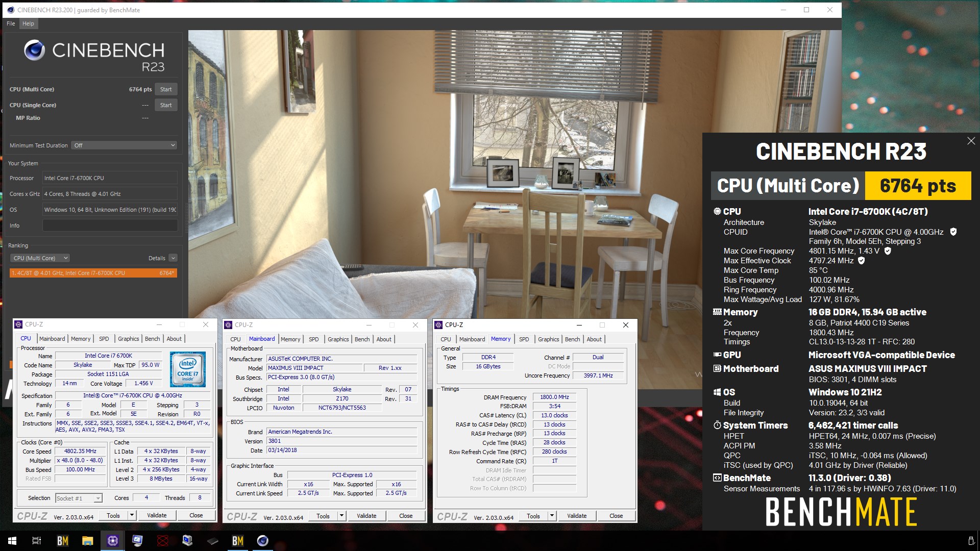The image size is (980, 551).
Task: Click the Intel Core i7 logo badge
Action: 187,369
